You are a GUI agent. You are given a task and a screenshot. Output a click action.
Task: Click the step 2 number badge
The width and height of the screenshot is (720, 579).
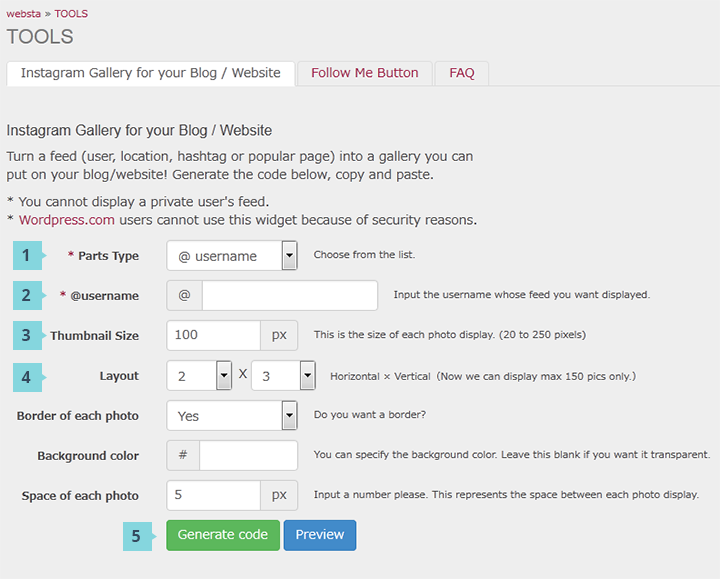(28, 295)
